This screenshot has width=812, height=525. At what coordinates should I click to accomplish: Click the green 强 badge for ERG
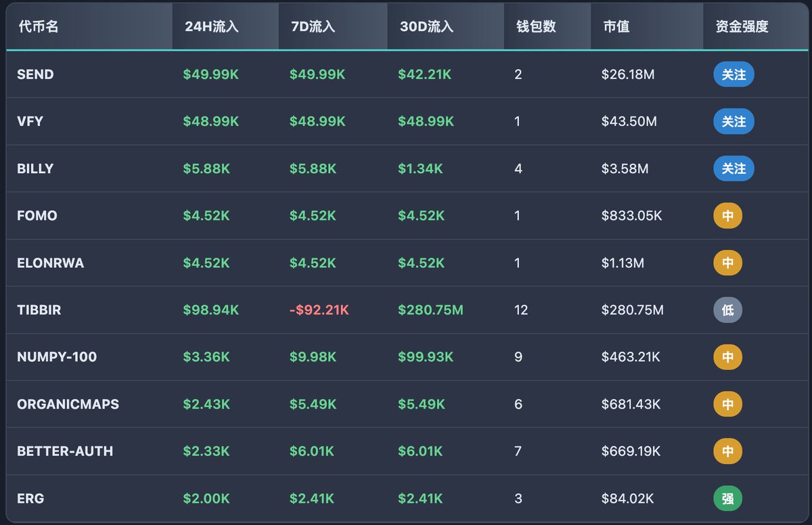tap(727, 499)
